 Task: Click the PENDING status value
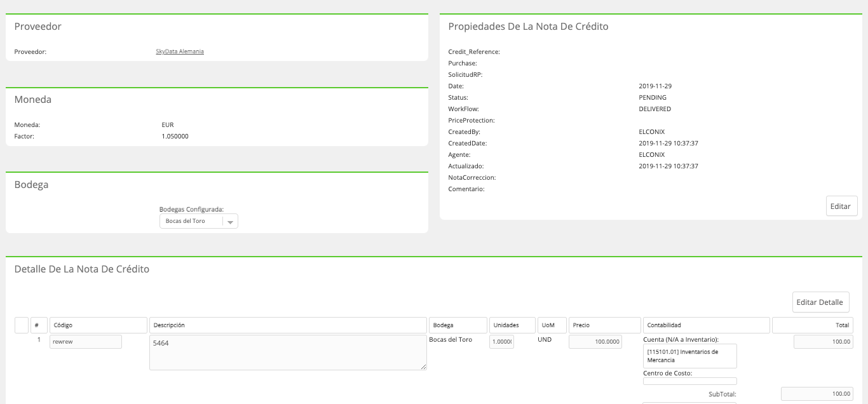(x=653, y=98)
